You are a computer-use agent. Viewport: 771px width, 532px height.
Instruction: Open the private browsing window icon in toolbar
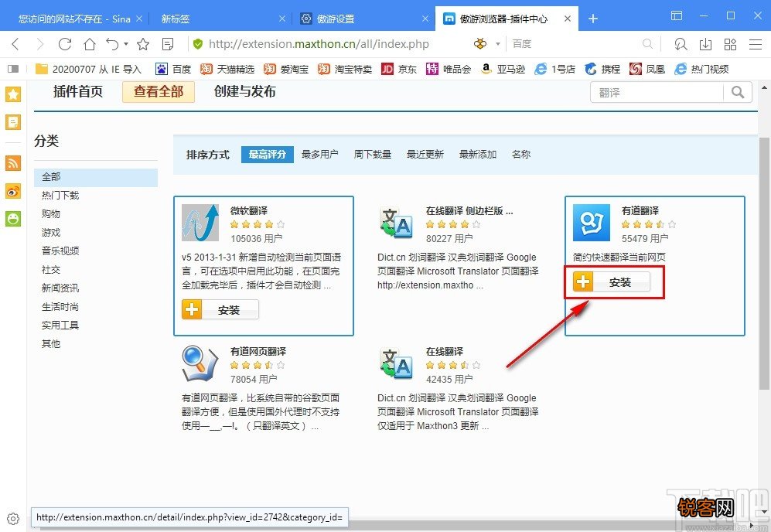click(x=681, y=44)
